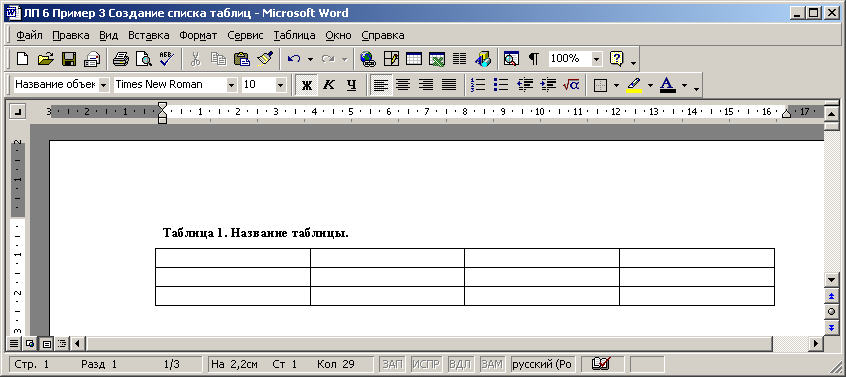
Task: Toggle Underline (Ч) formatting
Action: pyautogui.click(x=352, y=85)
